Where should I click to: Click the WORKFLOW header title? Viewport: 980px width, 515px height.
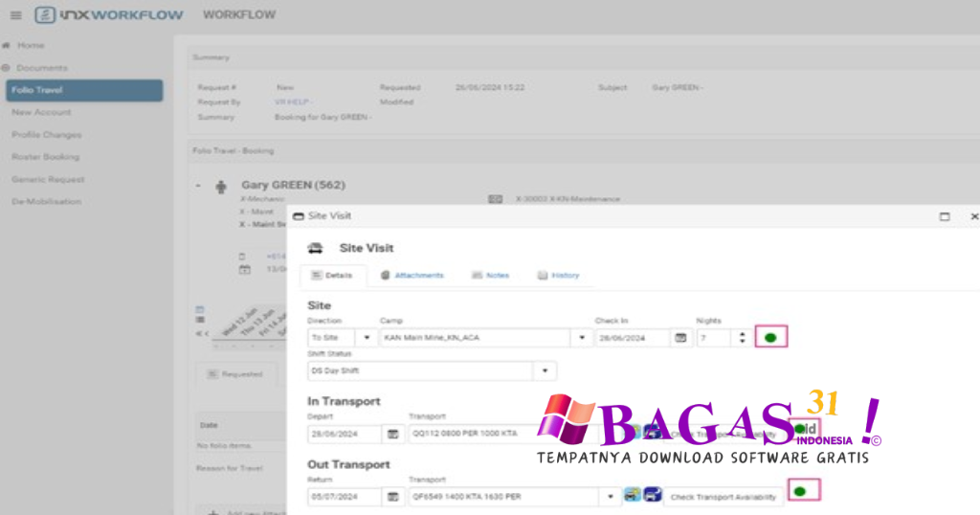(238, 15)
